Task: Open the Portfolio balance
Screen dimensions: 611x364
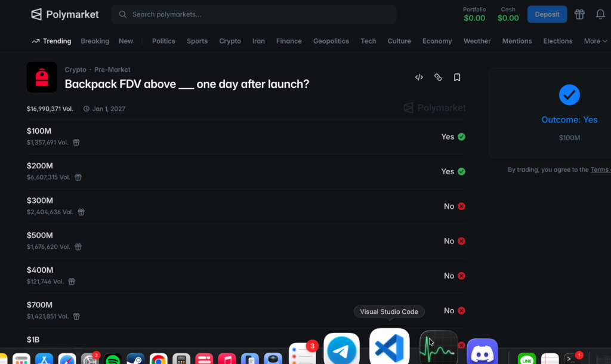Action: (x=474, y=14)
